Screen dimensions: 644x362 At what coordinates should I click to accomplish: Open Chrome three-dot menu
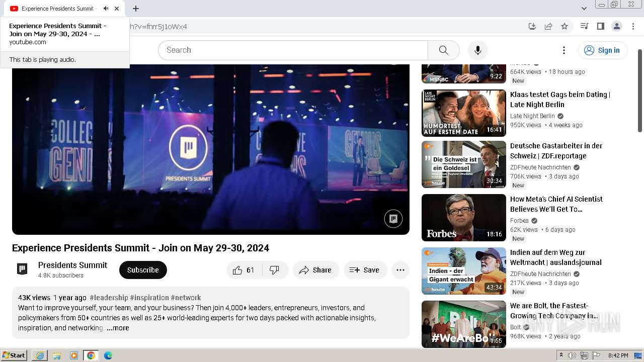coord(632,26)
